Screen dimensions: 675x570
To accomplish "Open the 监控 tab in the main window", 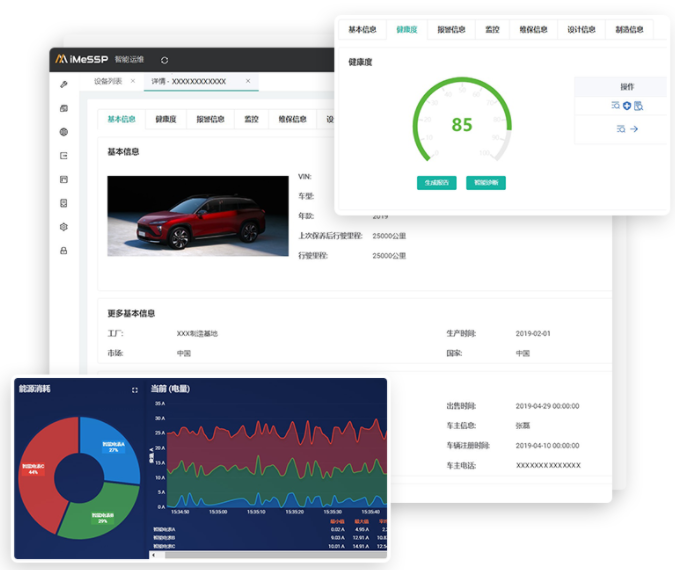I will click(x=251, y=119).
